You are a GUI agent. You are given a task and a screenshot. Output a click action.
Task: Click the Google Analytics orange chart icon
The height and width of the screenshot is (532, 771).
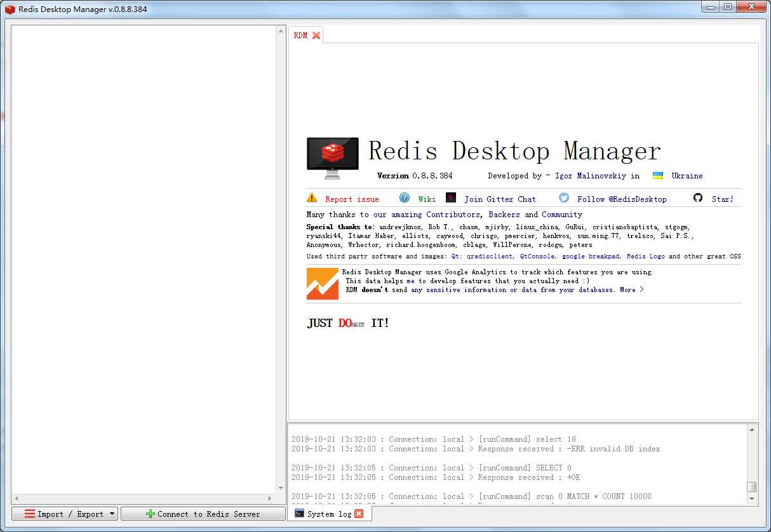click(x=323, y=283)
